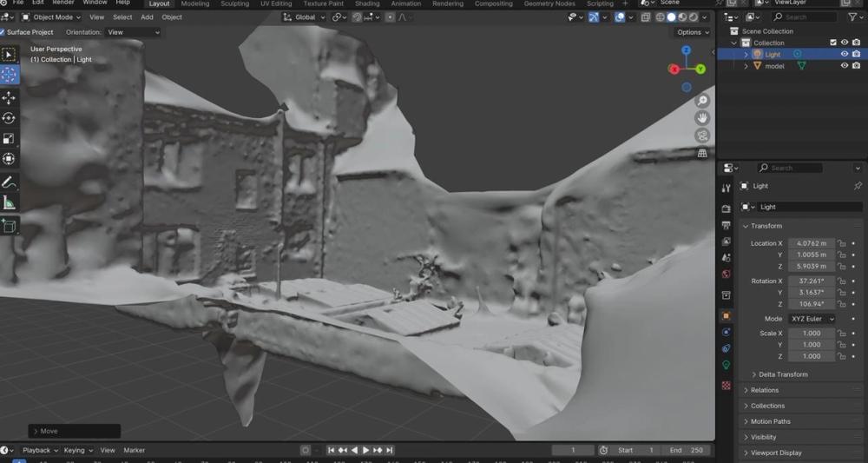Play the animation forward
The height and width of the screenshot is (463, 868).
point(366,450)
